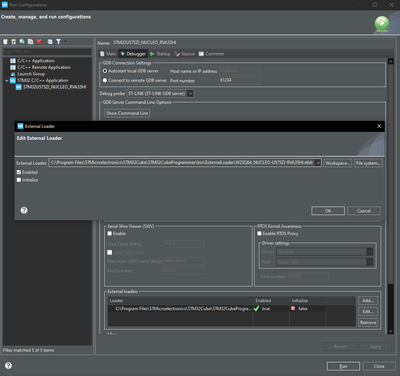
Task: Close the External Loader dialog with X
Action: click(379, 126)
